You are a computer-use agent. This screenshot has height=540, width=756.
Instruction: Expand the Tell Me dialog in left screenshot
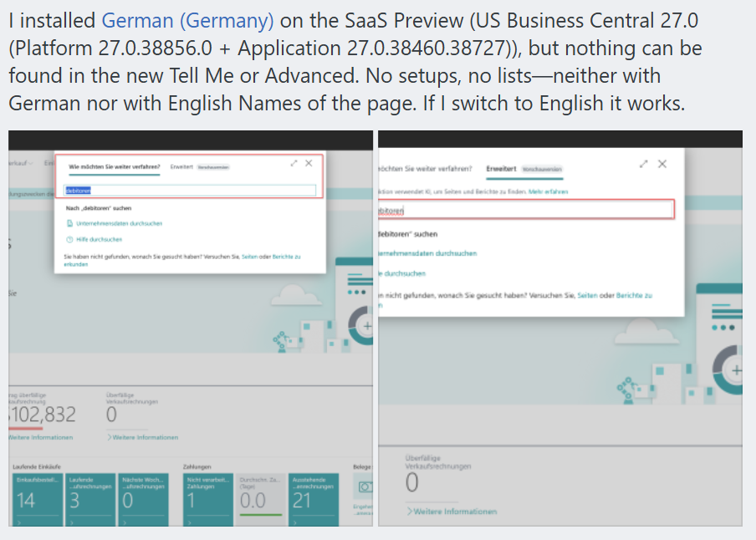[294, 163]
